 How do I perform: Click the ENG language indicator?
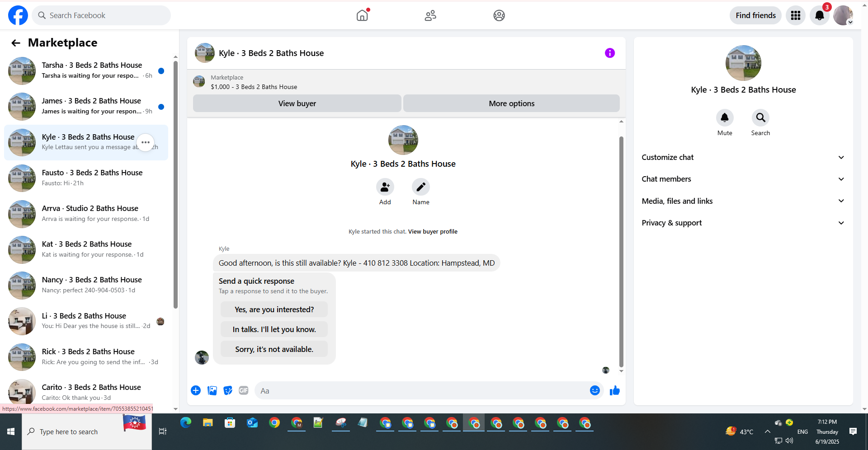[802, 431]
